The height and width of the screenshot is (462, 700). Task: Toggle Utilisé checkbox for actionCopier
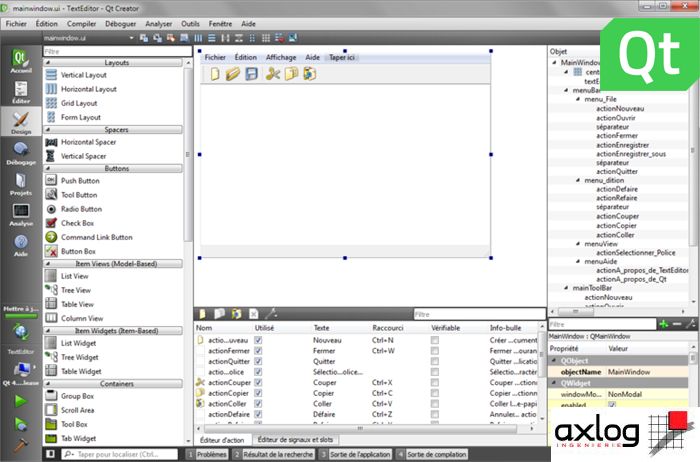pyautogui.click(x=258, y=393)
